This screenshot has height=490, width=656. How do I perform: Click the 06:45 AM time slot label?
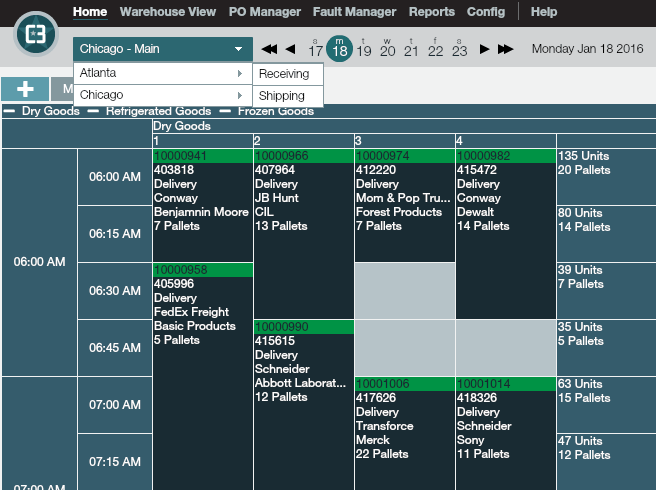click(x=115, y=348)
